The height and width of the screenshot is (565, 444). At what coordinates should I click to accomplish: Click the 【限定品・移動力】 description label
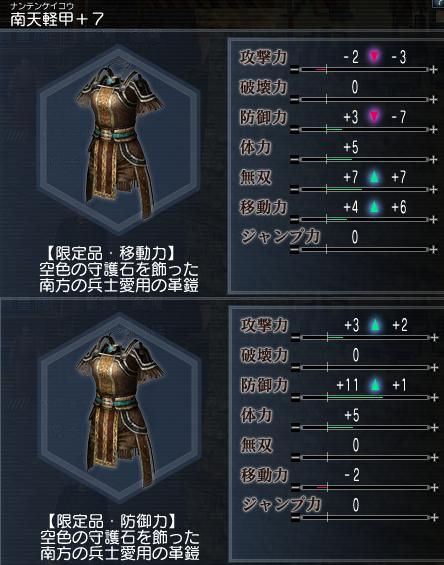(111, 254)
